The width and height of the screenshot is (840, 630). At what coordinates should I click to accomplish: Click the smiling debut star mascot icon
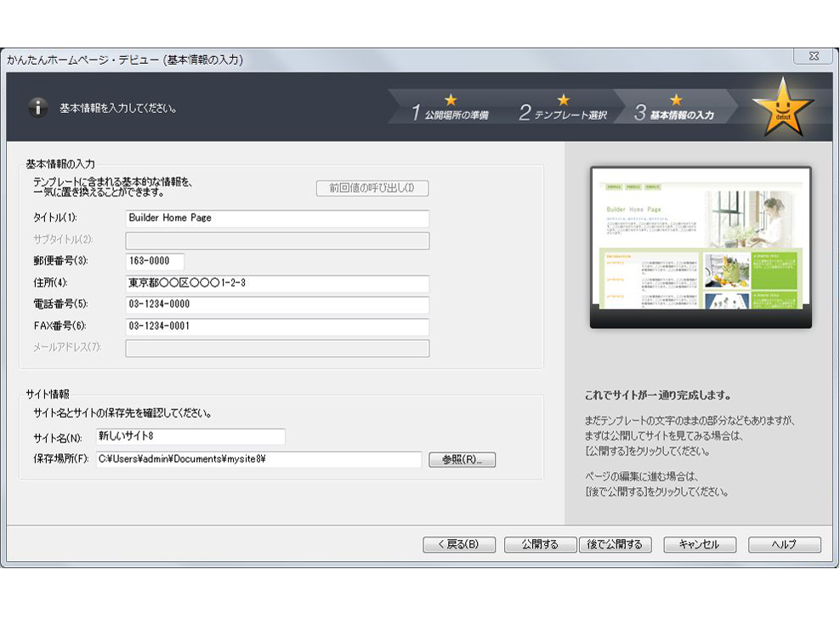pos(782,108)
